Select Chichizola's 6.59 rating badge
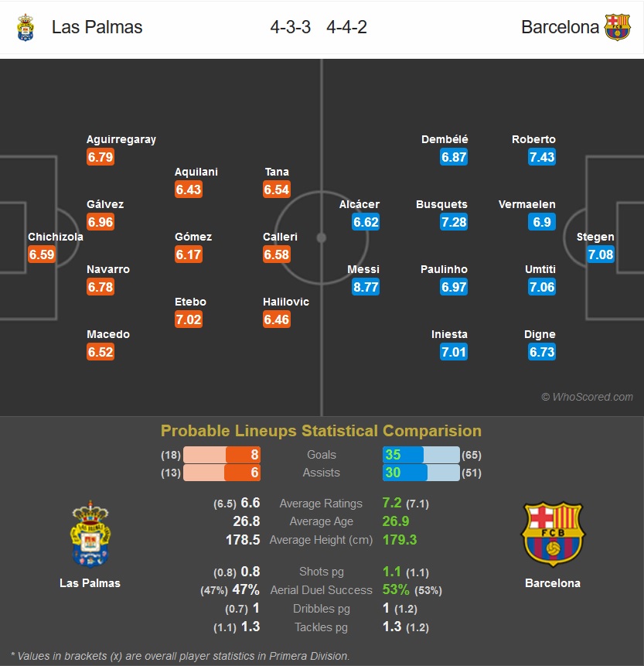Viewport: 644px width, 666px height. tap(42, 254)
